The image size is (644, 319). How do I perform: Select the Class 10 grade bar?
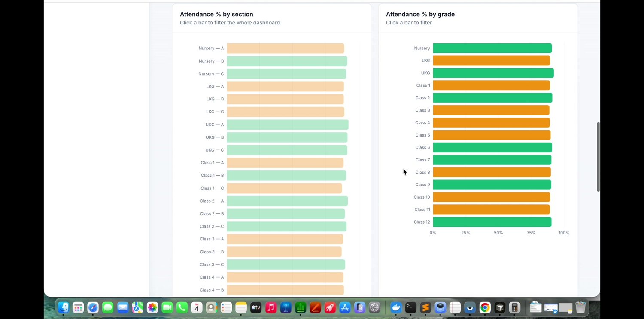pos(491,197)
